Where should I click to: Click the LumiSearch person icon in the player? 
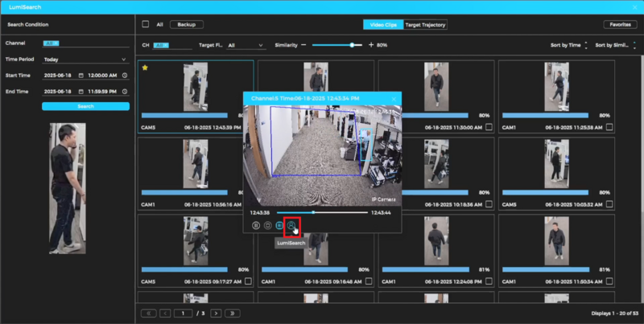pos(291,226)
